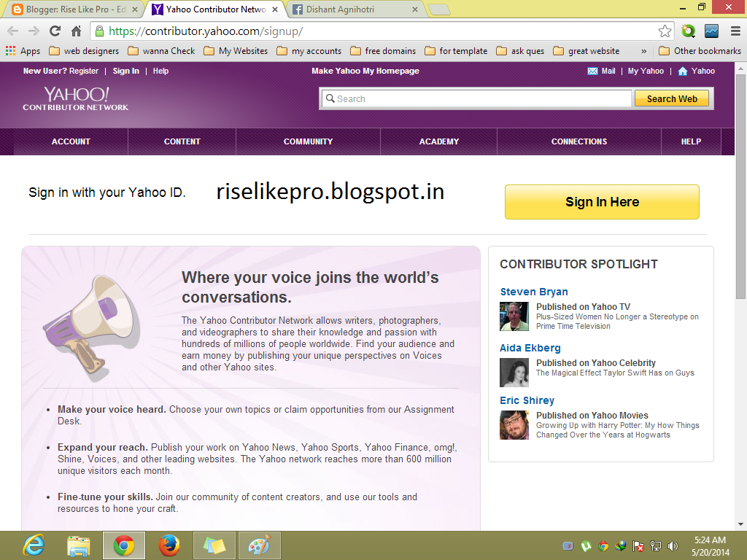Image resolution: width=747 pixels, height=560 pixels.
Task: Open the ACCOUNT menu
Action: tap(71, 141)
